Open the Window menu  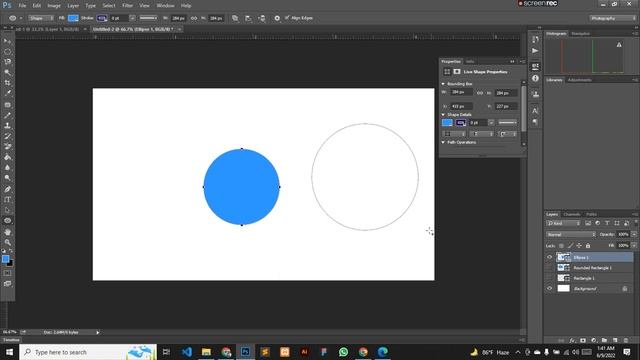click(165, 6)
